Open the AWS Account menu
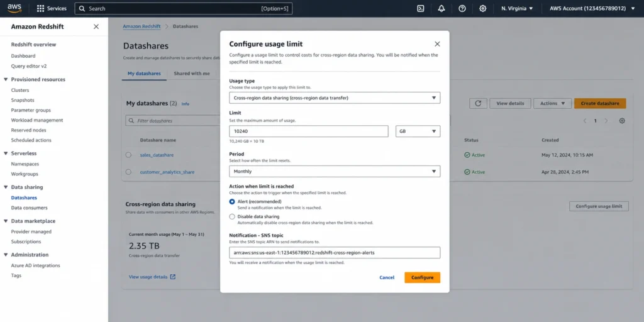The width and height of the screenshot is (644, 322). coord(592,9)
